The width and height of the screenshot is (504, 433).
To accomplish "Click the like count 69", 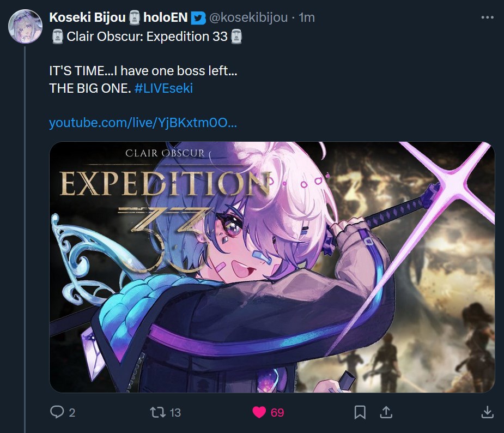I will tap(277, 413).
